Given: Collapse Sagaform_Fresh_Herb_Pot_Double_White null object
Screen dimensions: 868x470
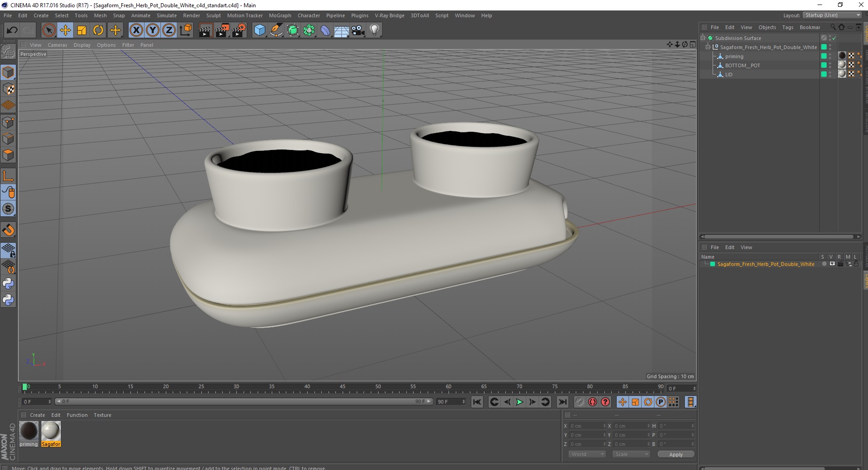Looking at the screenshot, I should click(x=708, y=47).
